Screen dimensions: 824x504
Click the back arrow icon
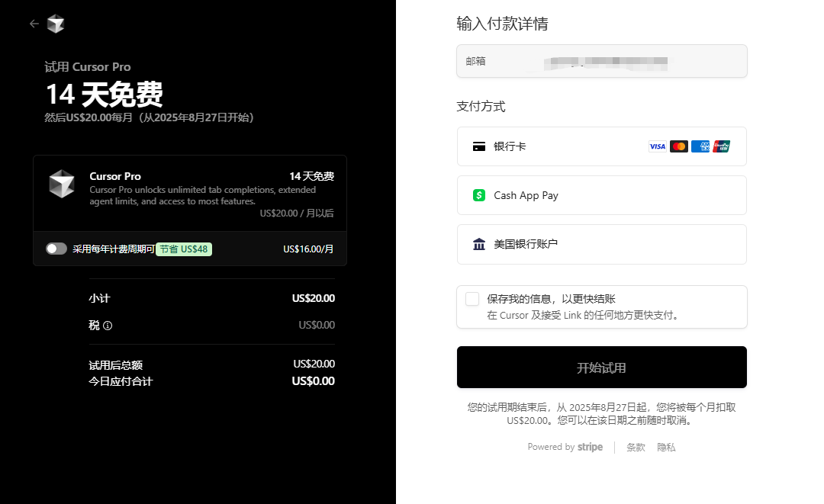pos(34,24)
